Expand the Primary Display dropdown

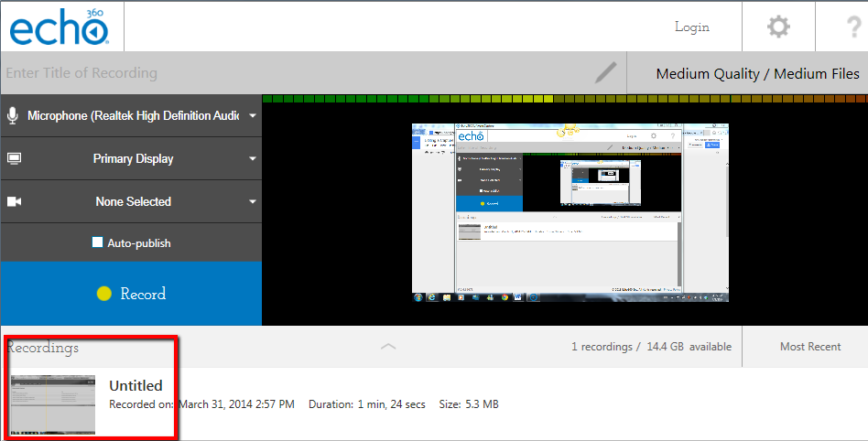(253, 159)
